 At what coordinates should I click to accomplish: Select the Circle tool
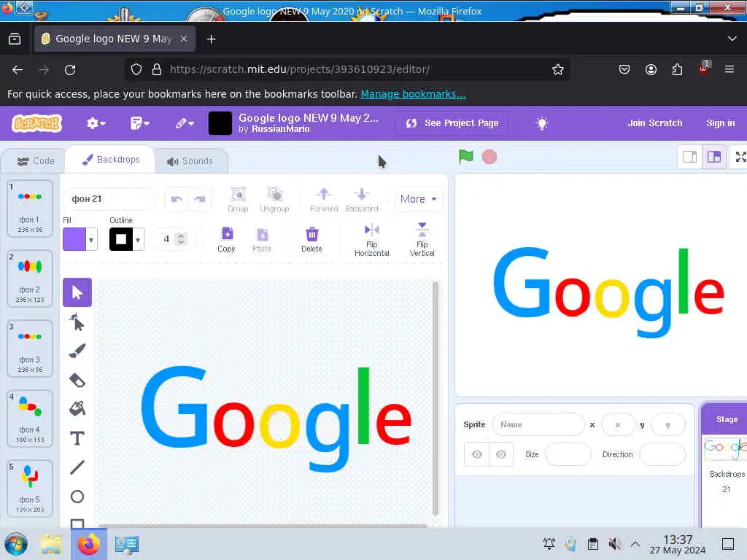77,497
